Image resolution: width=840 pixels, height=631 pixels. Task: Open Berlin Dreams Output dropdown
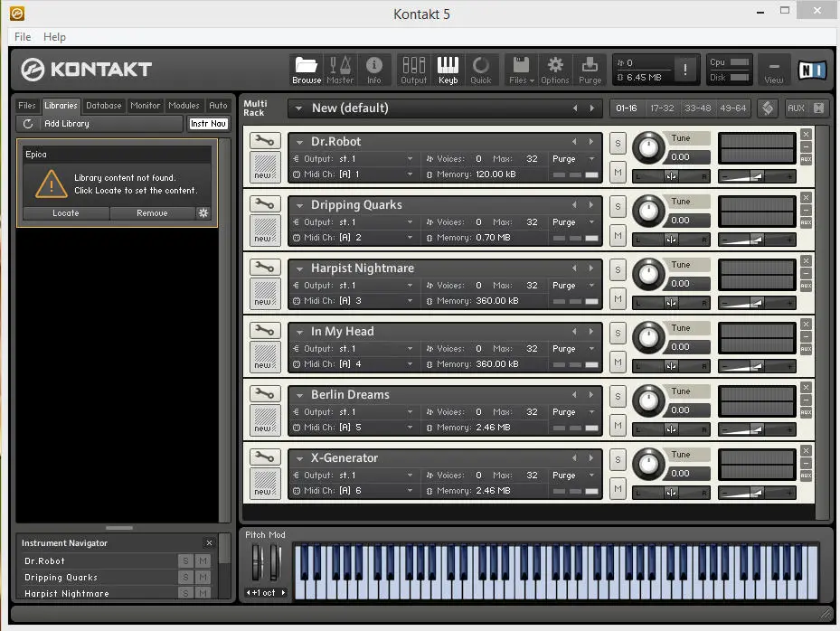410,412
